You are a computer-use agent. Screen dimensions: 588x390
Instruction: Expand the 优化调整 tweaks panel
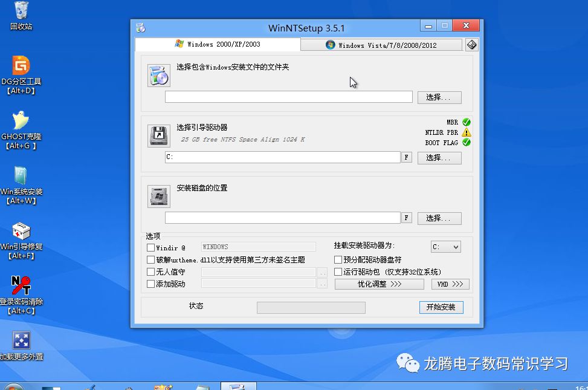click(379, 284)
